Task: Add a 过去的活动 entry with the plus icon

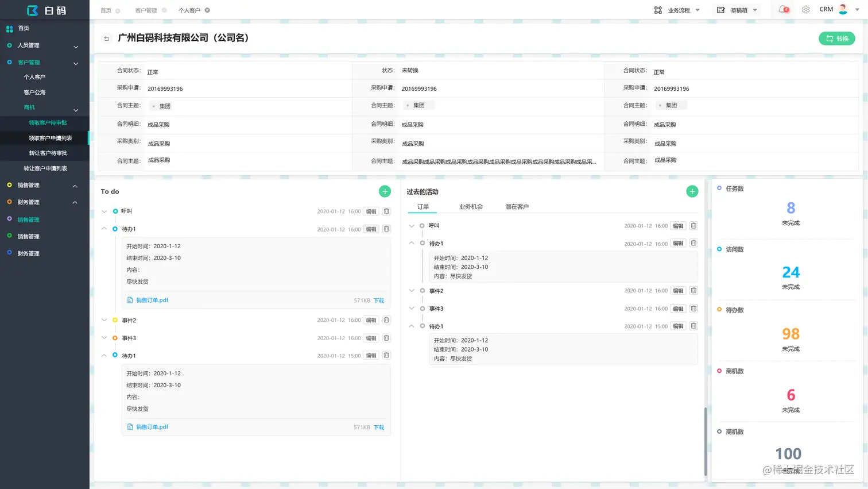Action: 692,191
